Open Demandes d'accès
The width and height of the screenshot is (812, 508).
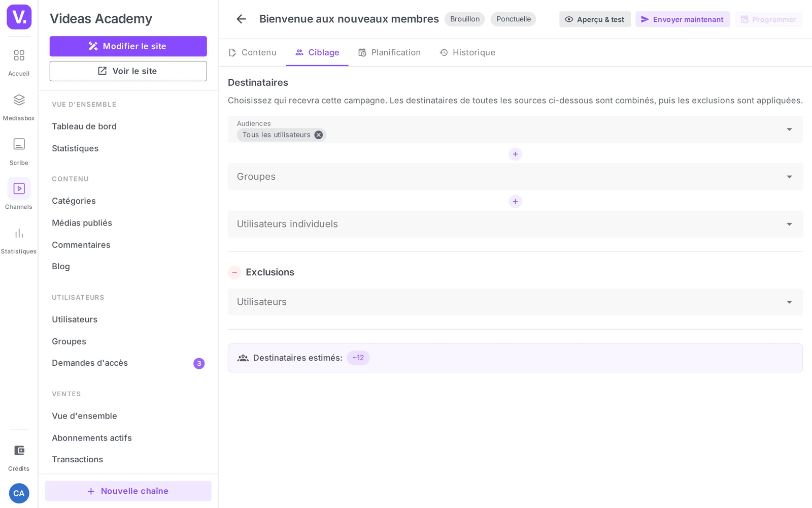90,363
